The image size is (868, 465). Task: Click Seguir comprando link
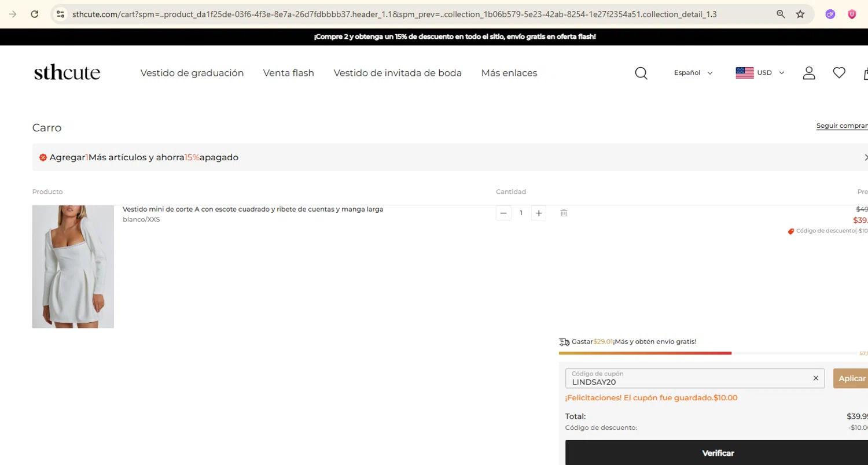pyautogui.click(x=842, y=126)
